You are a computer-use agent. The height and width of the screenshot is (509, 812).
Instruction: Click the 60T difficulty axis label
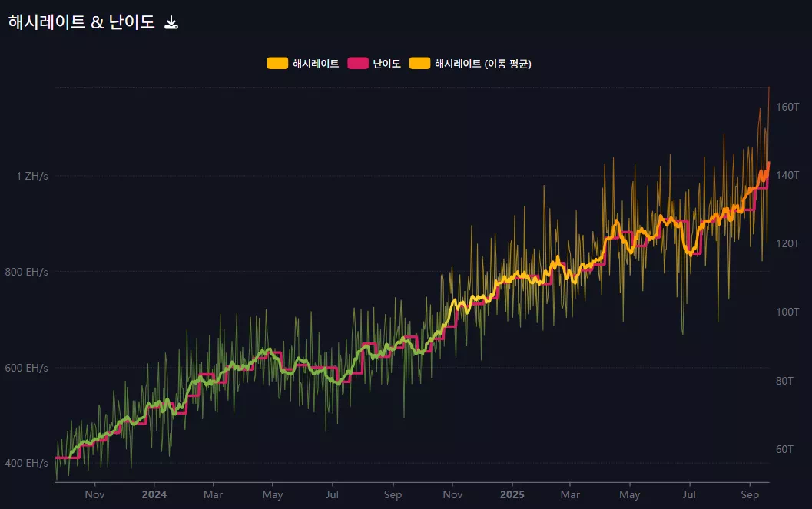click(x=784, y=449)
